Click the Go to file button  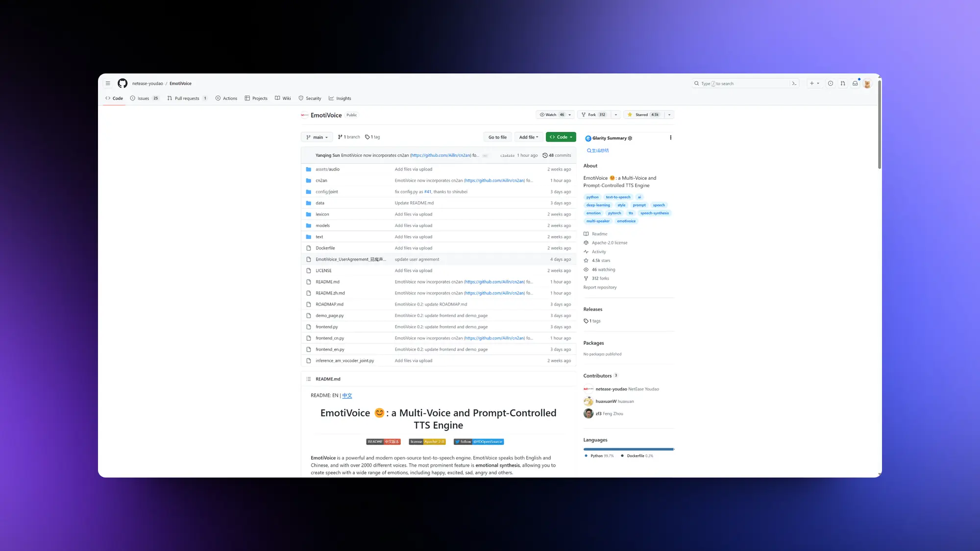coord(497,137)
